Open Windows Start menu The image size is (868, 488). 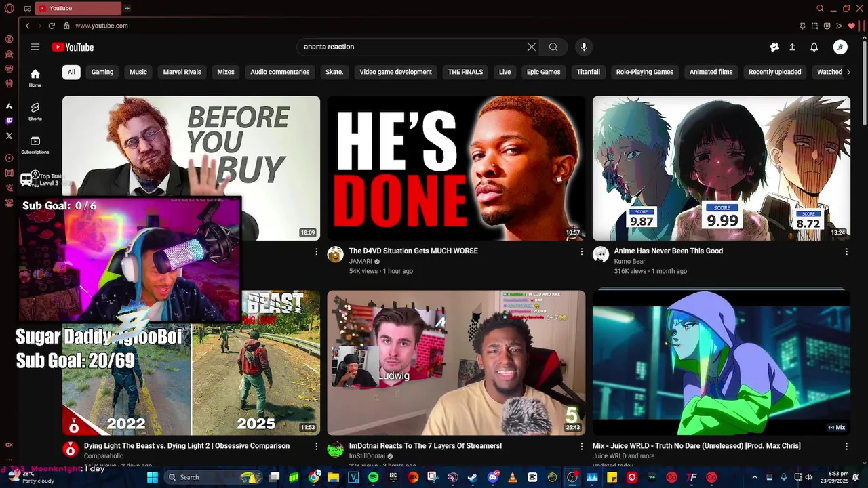tap(153, 477)
